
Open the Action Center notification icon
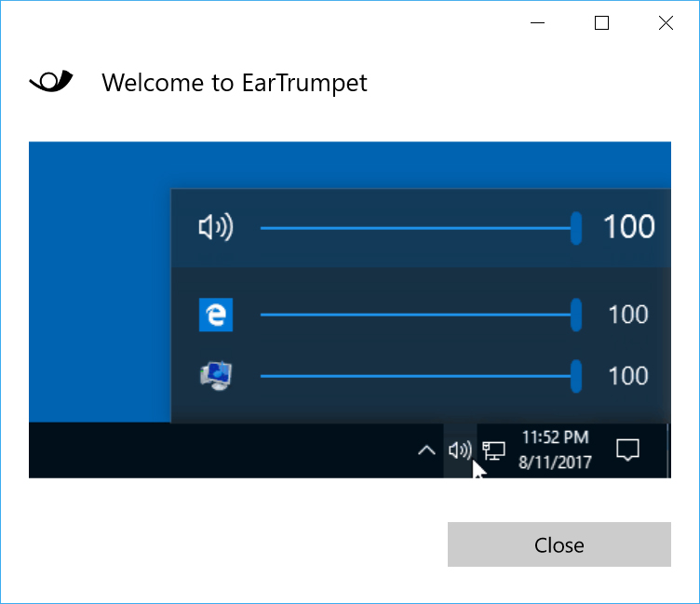627,450
